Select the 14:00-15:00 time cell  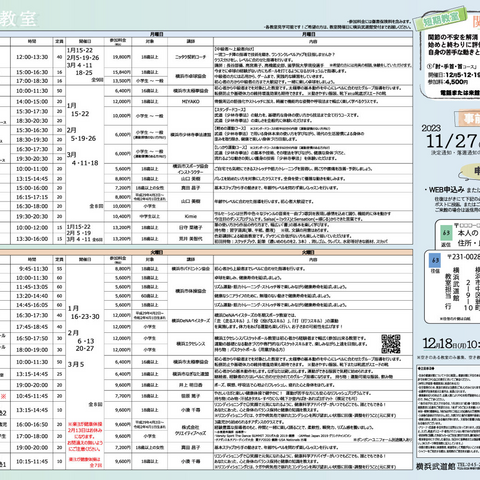32,101
